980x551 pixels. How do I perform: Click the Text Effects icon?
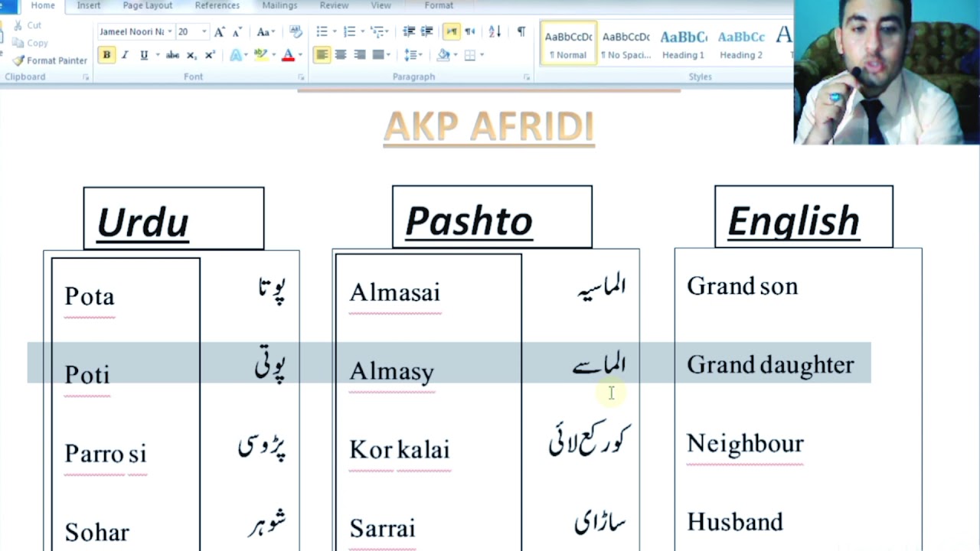[235, 55]
